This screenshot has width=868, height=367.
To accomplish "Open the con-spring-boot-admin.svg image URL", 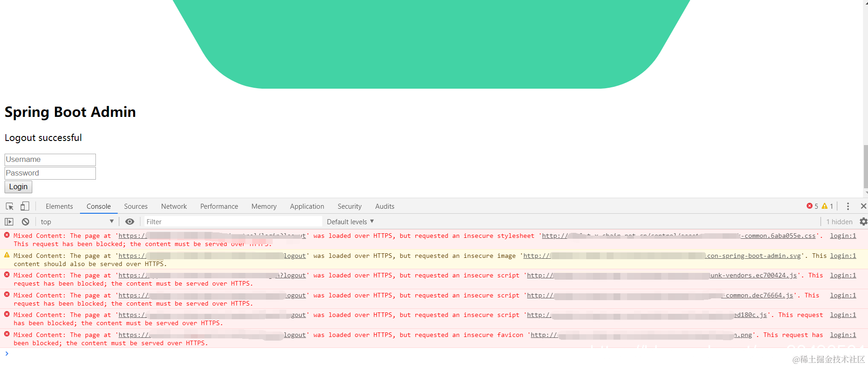I will (662, 256).
